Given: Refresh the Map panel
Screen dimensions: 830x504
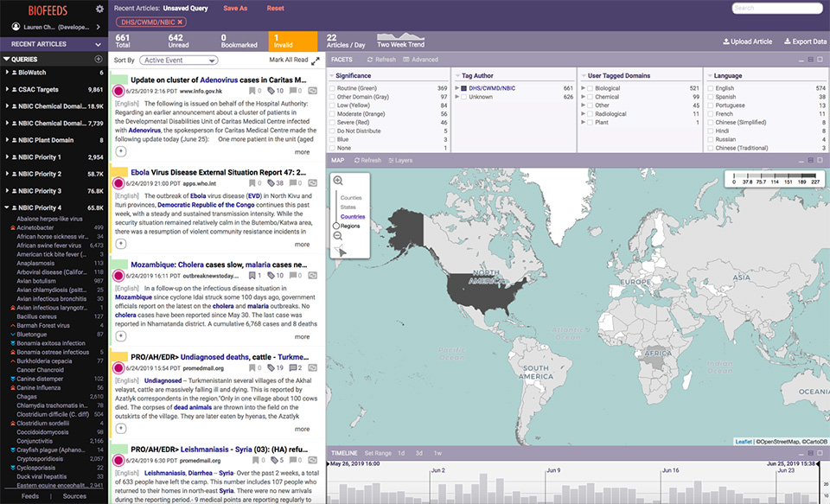Looking at the screenshot, I should (x=367, y=161).
